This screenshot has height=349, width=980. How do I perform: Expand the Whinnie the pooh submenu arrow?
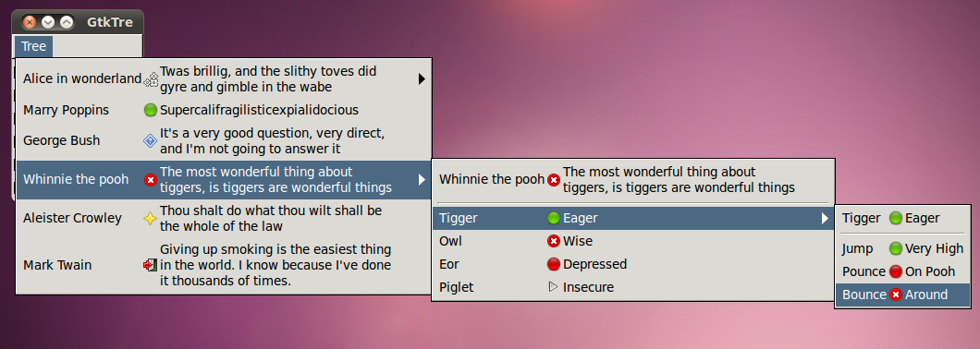click(422, 180)
